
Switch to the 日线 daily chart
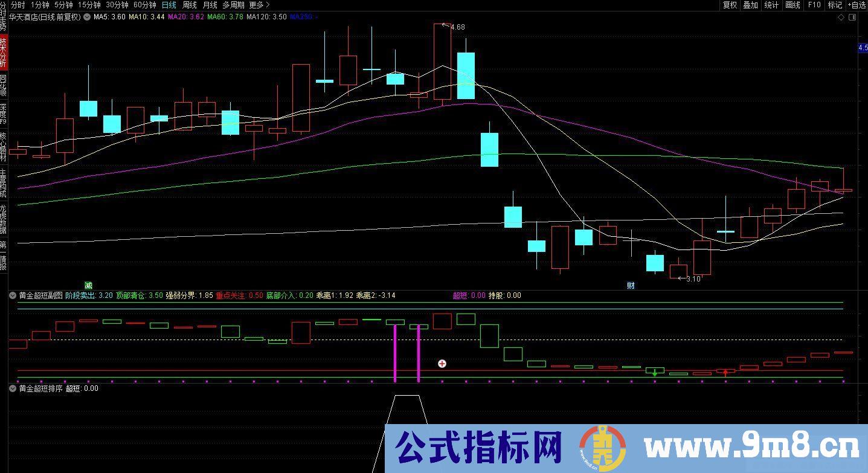[x=169, y=5]
